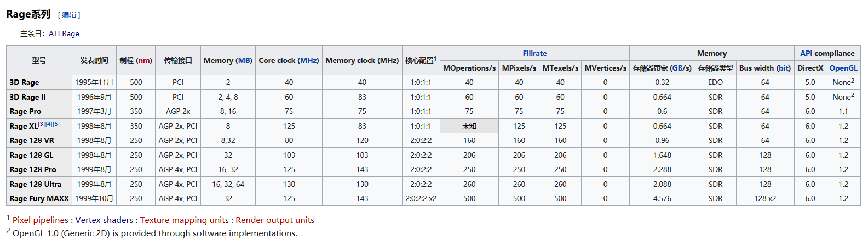Click the red nm link in 制程 header

point(145,60)
